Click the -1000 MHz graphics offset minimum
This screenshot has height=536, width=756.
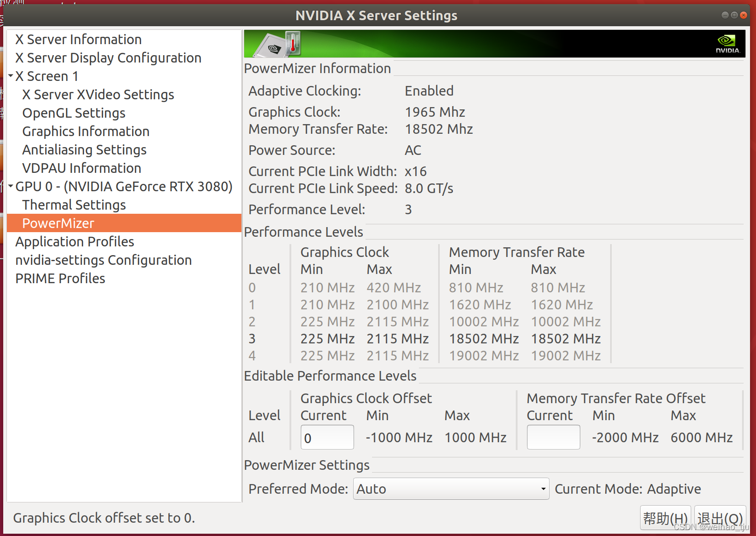click(399, 438)
